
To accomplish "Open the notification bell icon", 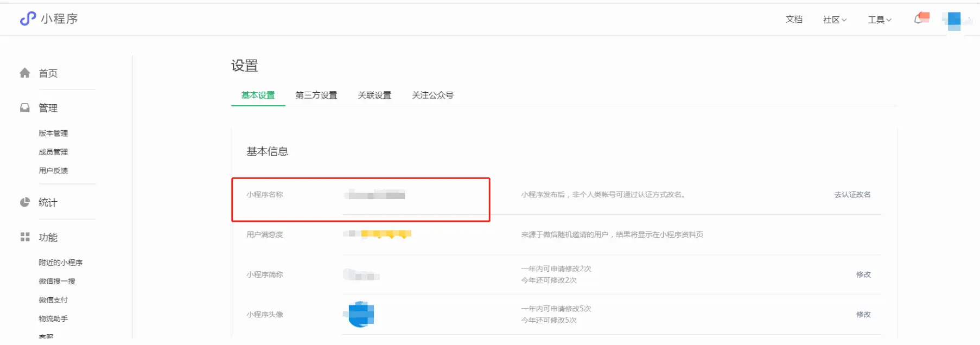I will [x=919, y=20].
